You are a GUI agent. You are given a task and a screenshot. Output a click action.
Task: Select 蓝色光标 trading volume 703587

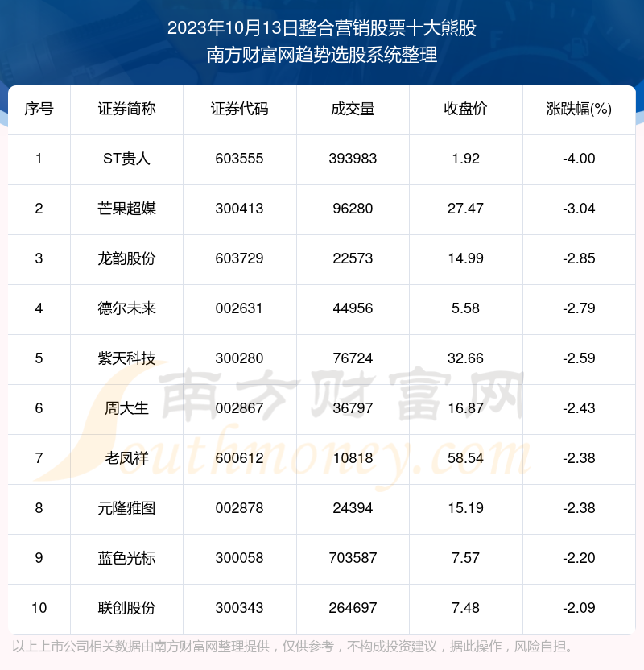(x=353, y=558)
